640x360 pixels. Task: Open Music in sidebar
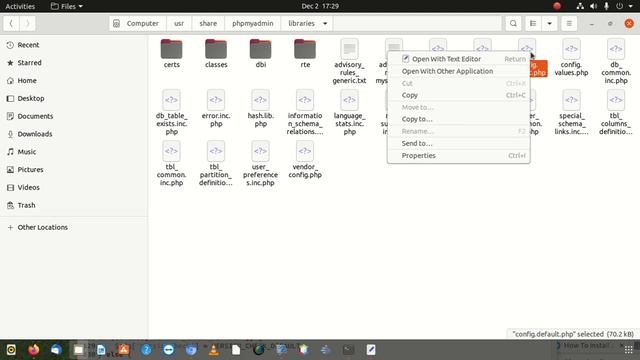pyautogui.click(x=73, y=152)
